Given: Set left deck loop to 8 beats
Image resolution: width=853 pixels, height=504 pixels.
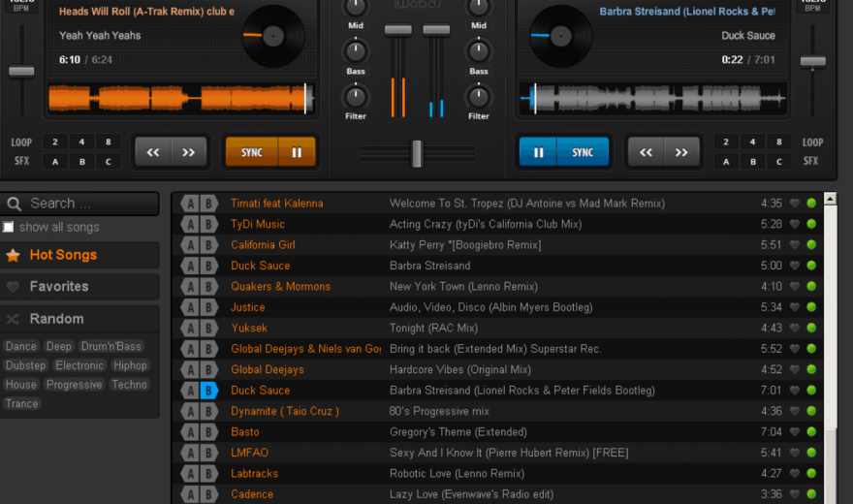Looking at the screenshot, I should [109, 142].
